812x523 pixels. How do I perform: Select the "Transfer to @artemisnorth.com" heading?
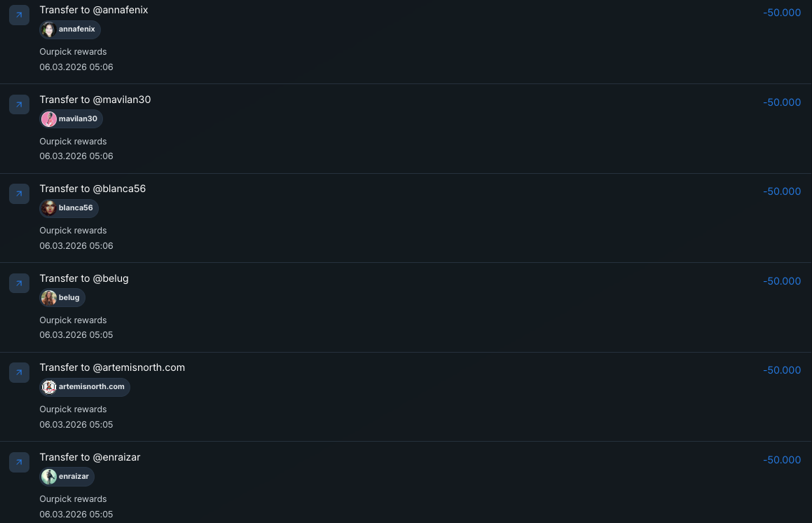pos(112,367)
